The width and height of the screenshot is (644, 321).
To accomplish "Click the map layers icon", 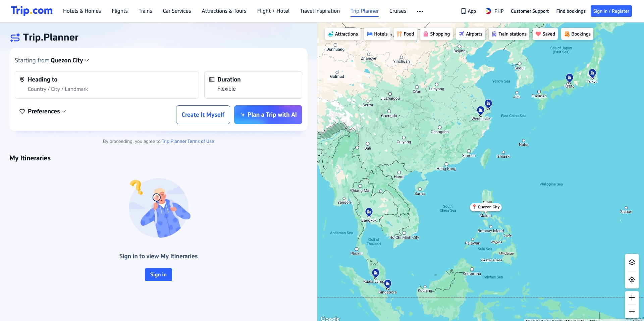I will click(x=632, y=262).
